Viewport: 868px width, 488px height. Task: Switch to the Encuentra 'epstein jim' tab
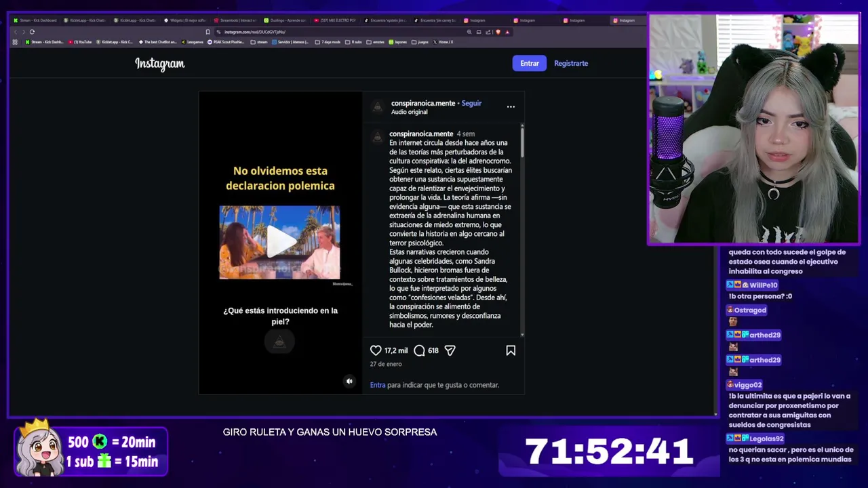(385, 20)
